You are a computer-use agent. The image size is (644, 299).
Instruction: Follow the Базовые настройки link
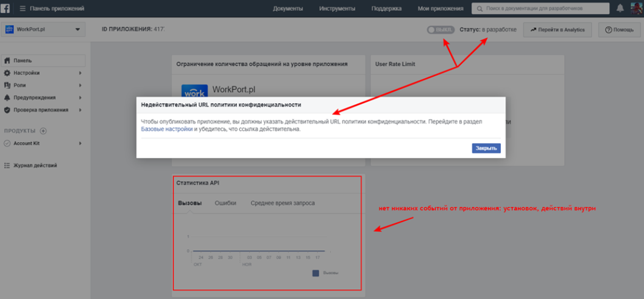pyautogui.click(x=167, y=129)
